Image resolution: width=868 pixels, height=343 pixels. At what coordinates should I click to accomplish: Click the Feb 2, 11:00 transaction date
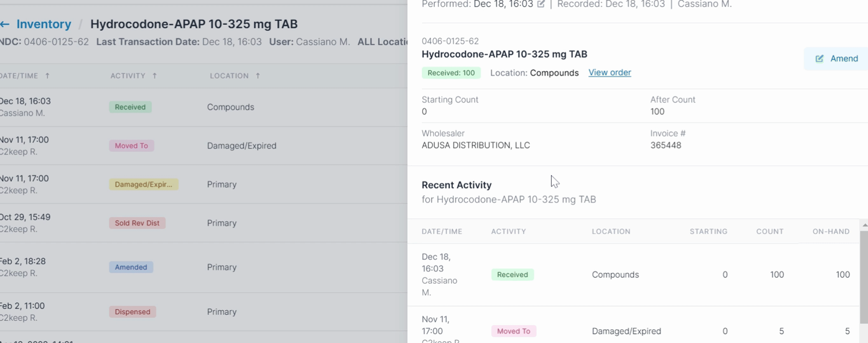pyautogui.click(x=23, y=306)
